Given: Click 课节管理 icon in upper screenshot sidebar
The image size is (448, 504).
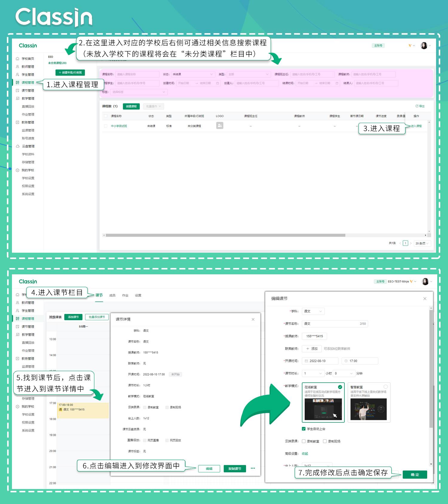Looking at the screenshot, I should tap(18, 91).
